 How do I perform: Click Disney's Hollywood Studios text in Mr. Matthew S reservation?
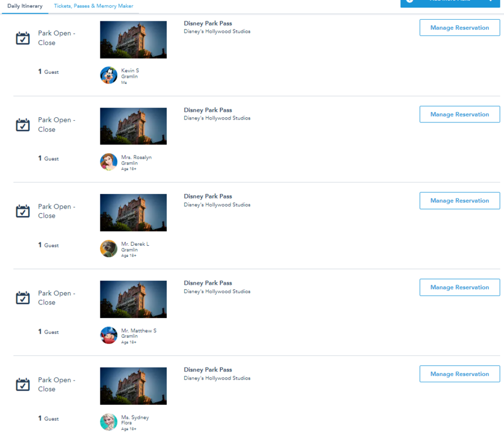pyautogui.click(x=217, y=291)
